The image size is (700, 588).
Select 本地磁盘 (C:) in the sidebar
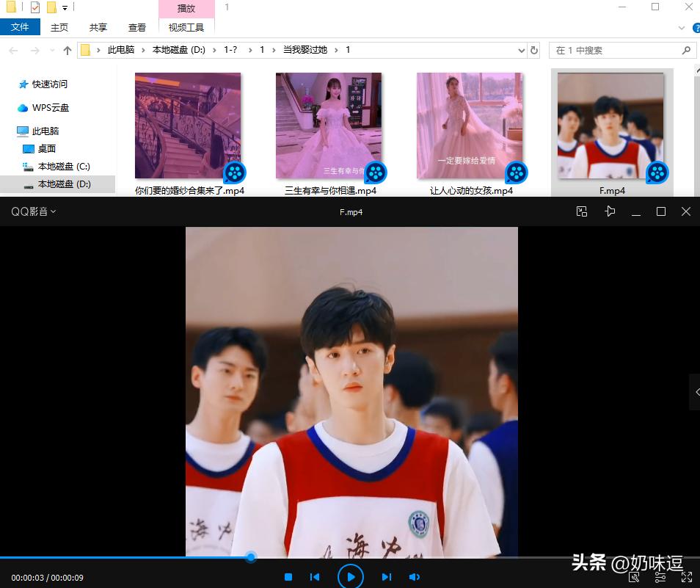pyautogui.click(x=63, y=166)
